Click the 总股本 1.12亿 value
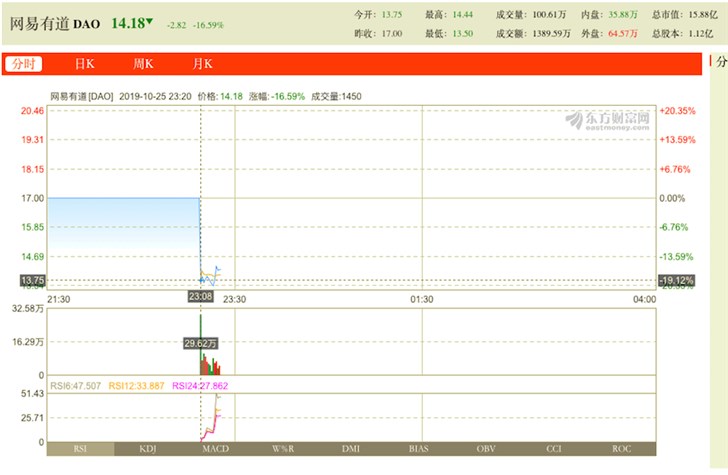This screenshot has height=475, width=728. [701, 33]
